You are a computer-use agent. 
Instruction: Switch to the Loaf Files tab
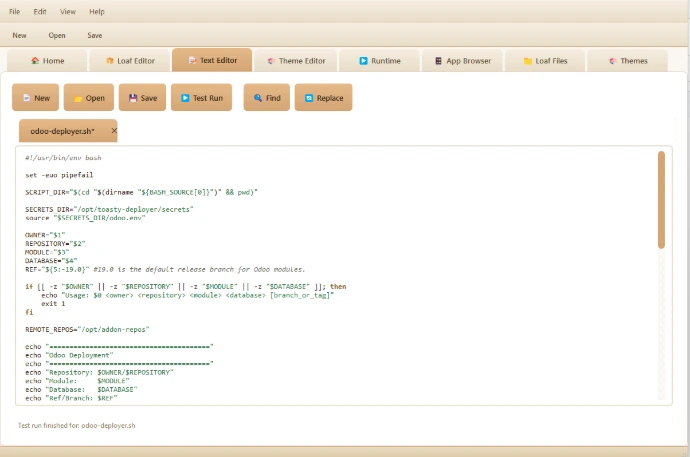point(545,61)
